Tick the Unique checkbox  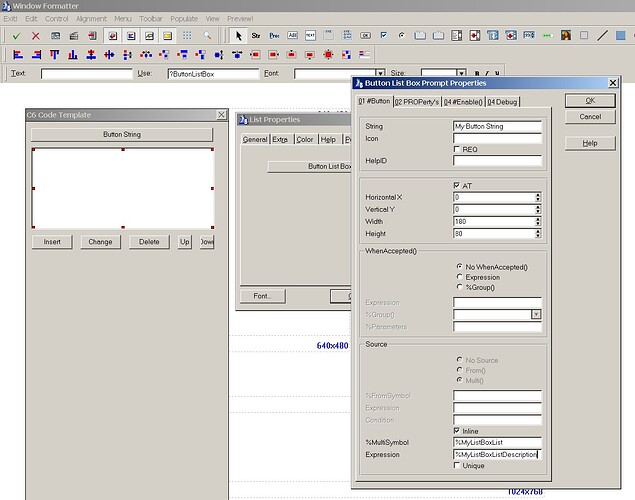[x=457, y=466]
